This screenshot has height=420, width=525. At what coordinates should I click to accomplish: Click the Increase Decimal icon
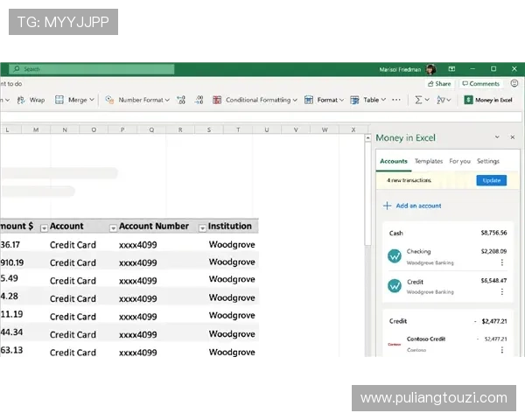point(182,100)
